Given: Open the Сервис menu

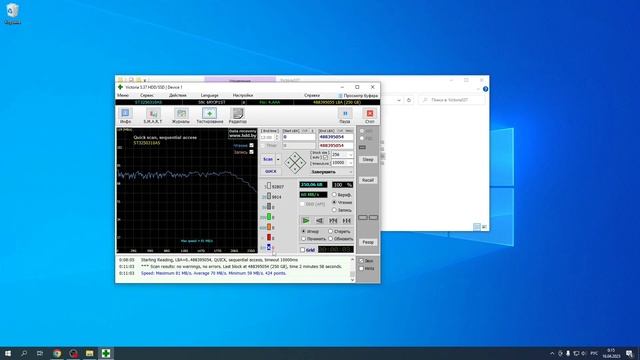Looking at the screenshot, I should 147,96.
